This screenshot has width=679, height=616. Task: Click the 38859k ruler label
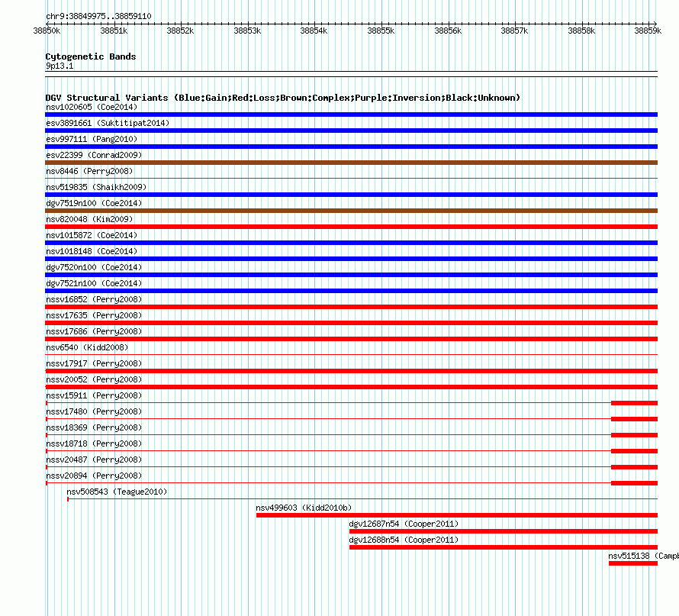[x=648, y=31]
